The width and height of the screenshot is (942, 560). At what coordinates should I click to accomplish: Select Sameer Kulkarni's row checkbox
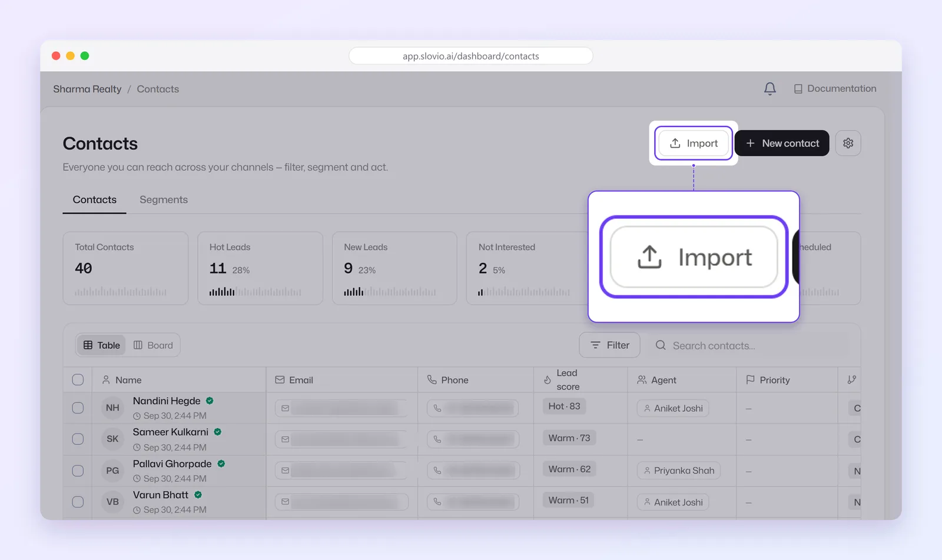(78, 439)
